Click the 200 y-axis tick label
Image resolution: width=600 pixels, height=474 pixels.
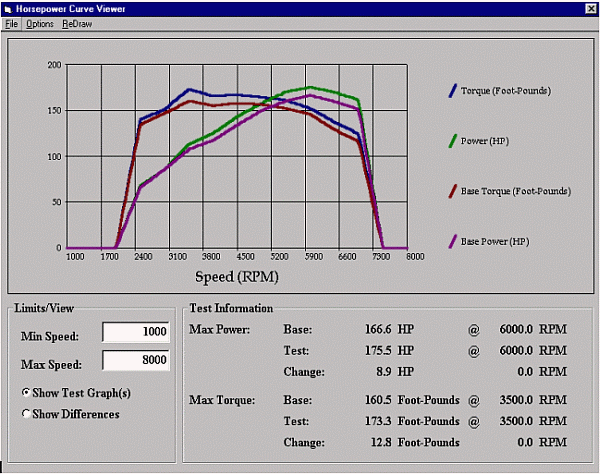(54, 65)
